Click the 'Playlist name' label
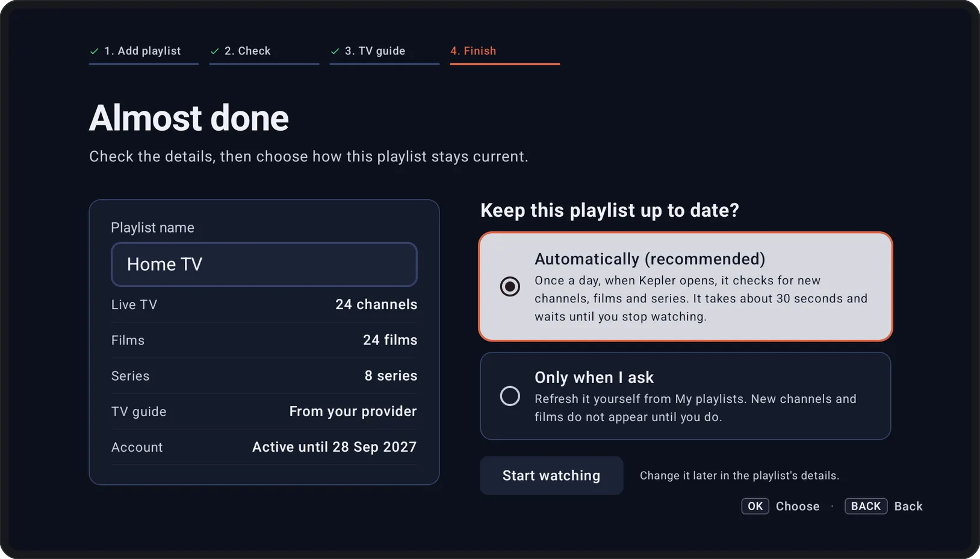Viewport: 980px width, 559px height. 152,228
